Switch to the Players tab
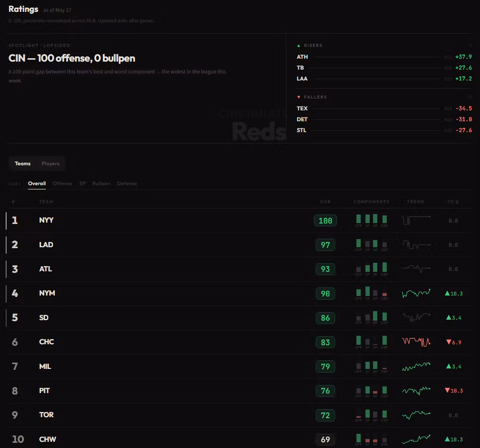Viewport: 480px width, 448px height. click(x=51, y=163)
